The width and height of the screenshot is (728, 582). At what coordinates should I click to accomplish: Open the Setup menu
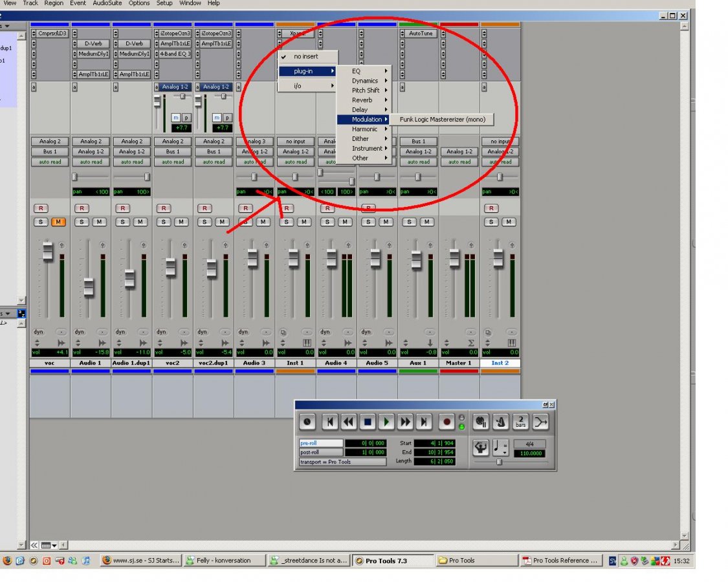point(164,3)
